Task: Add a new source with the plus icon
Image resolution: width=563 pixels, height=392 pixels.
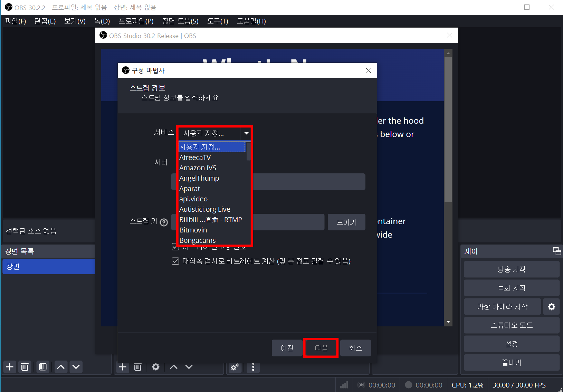Action: pyautogui.click(x=123, y=367)
